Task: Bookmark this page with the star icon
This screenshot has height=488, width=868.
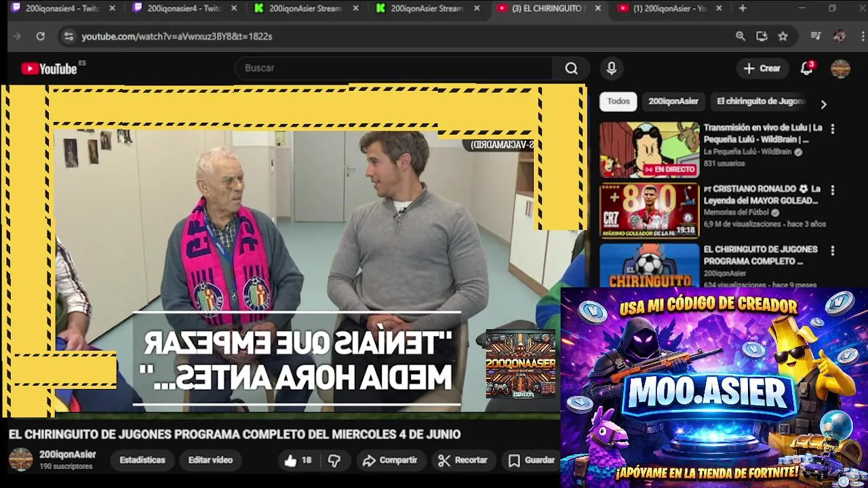Action: [783, 37]
